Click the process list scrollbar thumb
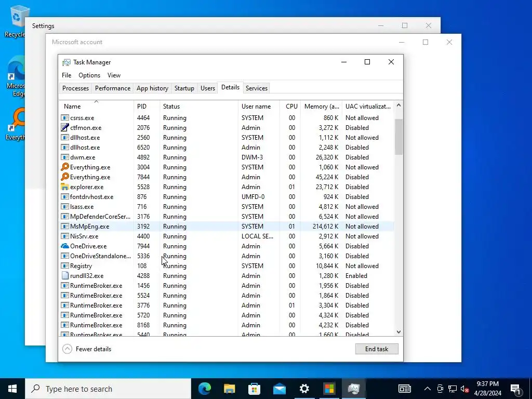Image resolution: width=532 pixels, height=399 pixels. (398, 137)
